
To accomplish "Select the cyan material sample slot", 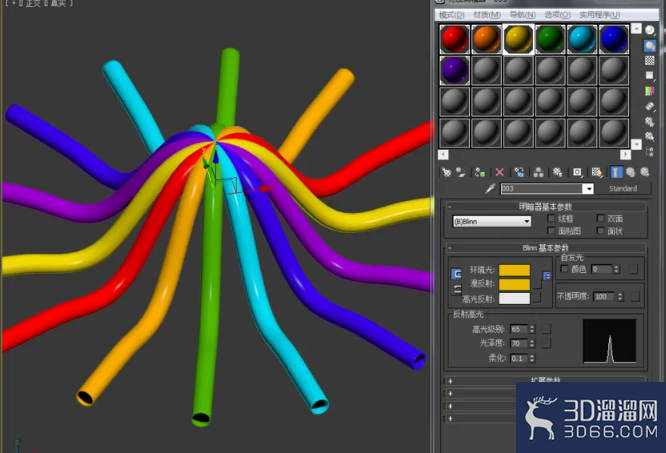I will tap(582, 39).
